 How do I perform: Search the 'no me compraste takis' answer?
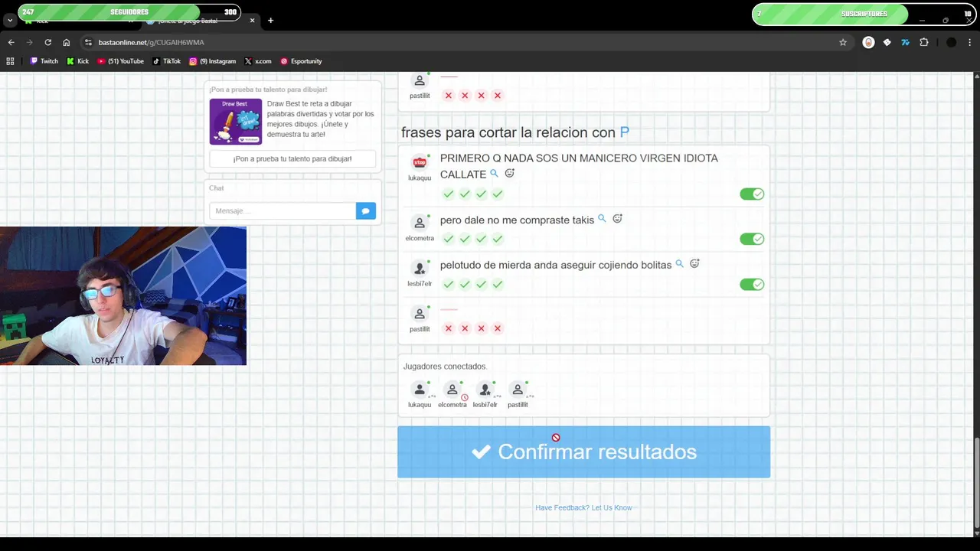tap(602, 219)
